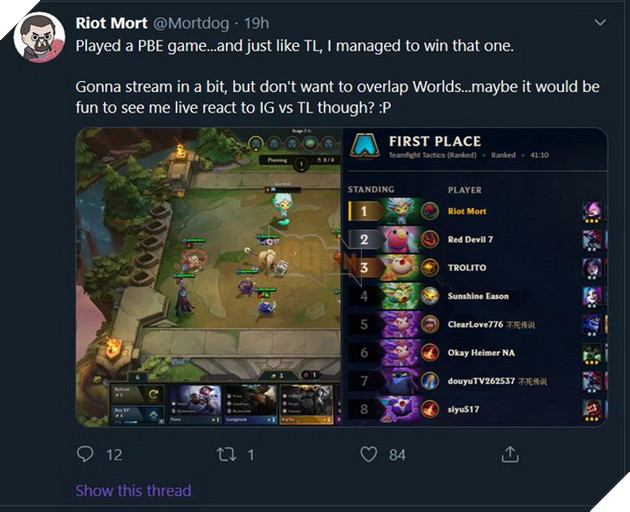Click siyu517's champion portrait in last row
The height and width of the screenshot is (512, 630).
[593, 409]
